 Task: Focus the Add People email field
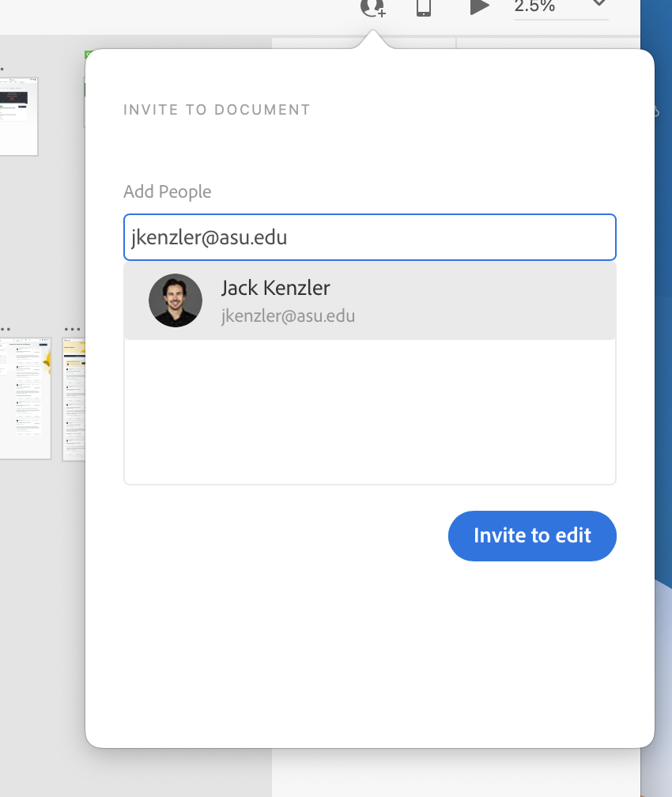[x=369, y=237]
